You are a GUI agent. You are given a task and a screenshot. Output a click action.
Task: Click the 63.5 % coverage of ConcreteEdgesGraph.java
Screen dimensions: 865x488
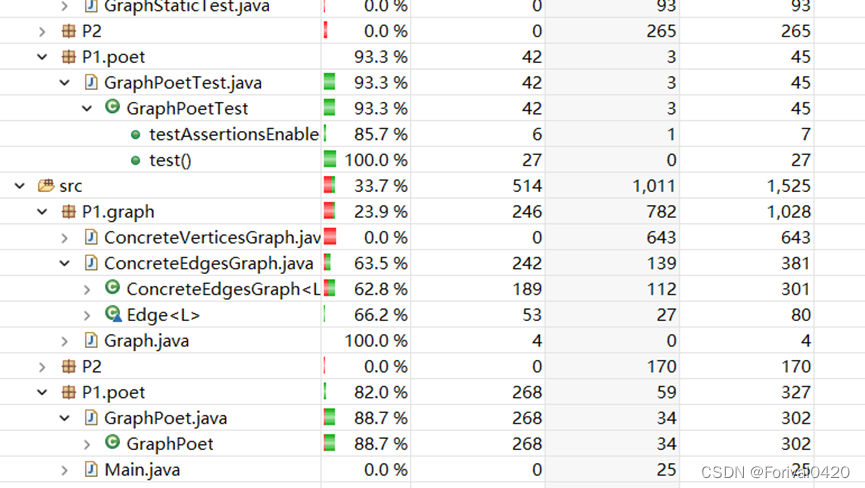[381, 264]
